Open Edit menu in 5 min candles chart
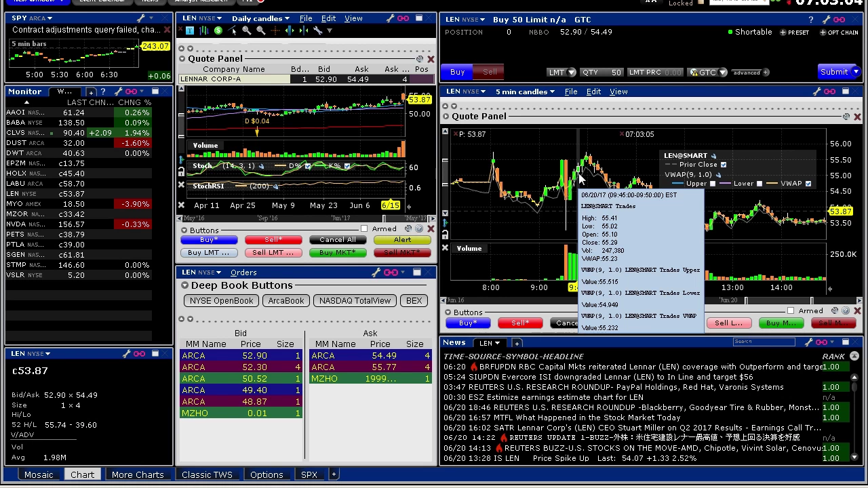The image size is (868, 488). pyautogui.click(x=593, y=91)
